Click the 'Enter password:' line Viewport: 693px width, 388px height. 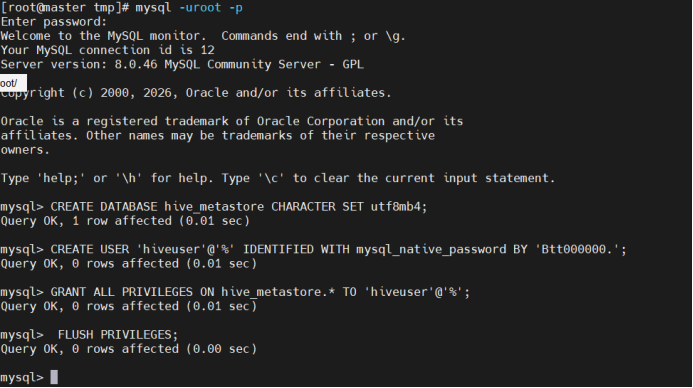(54, 22)
